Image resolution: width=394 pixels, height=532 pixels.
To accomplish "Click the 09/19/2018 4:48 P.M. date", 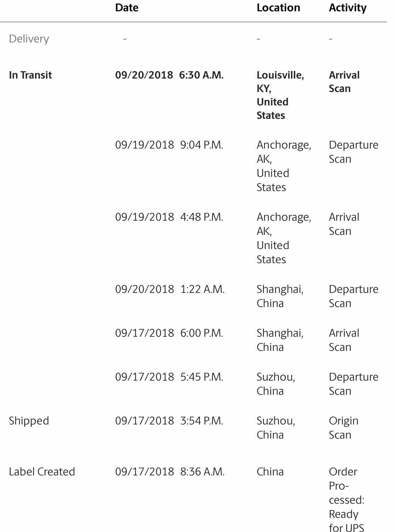I will tap(169, 217).
